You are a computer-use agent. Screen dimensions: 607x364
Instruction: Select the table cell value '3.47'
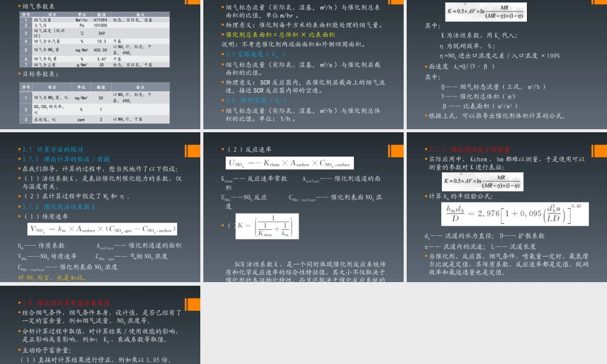coord(101,59)
